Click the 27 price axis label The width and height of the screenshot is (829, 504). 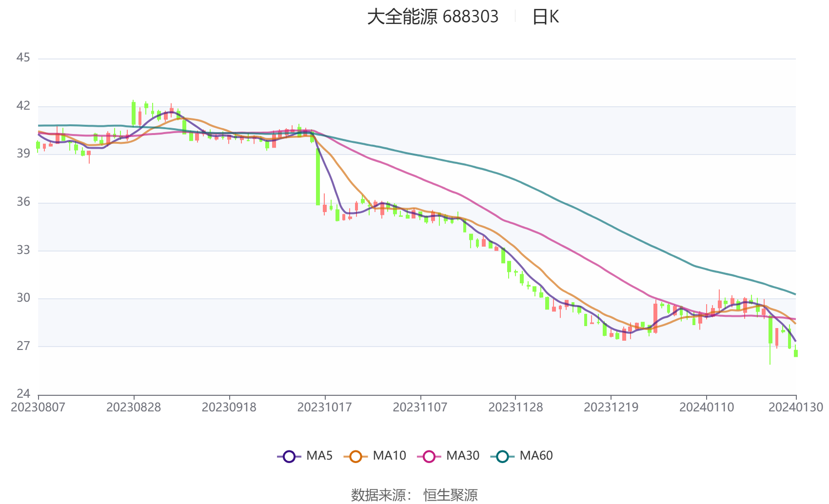23,346
